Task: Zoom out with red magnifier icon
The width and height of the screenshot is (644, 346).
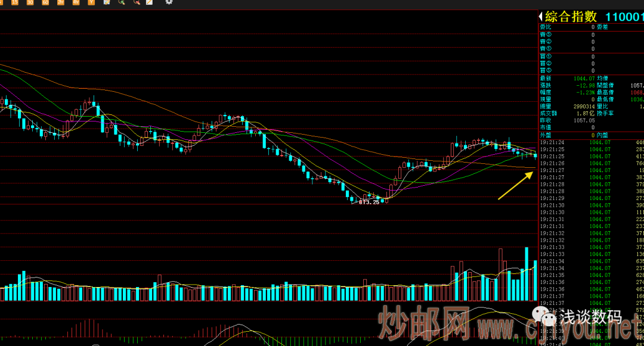Action: pos(137,2)
